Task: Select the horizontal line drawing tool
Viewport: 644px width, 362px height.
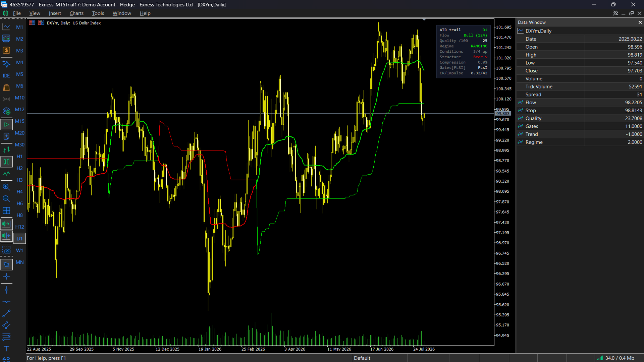Action: (6, 302)
